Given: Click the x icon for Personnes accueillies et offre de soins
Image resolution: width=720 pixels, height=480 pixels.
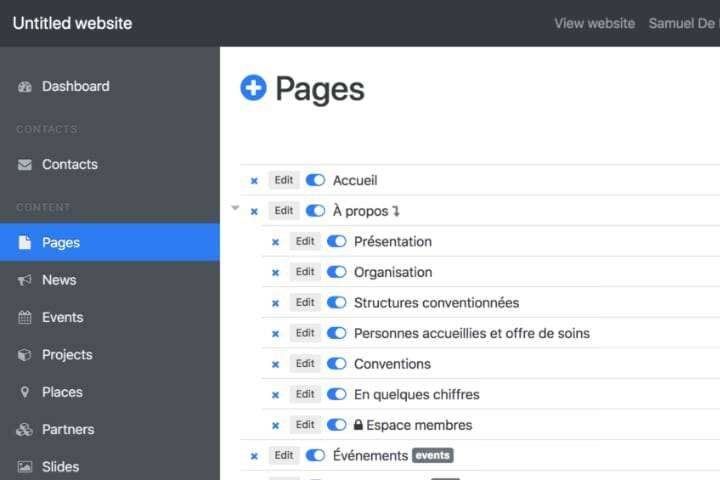Looking at the screenshot, I should (x=275, y=334).
